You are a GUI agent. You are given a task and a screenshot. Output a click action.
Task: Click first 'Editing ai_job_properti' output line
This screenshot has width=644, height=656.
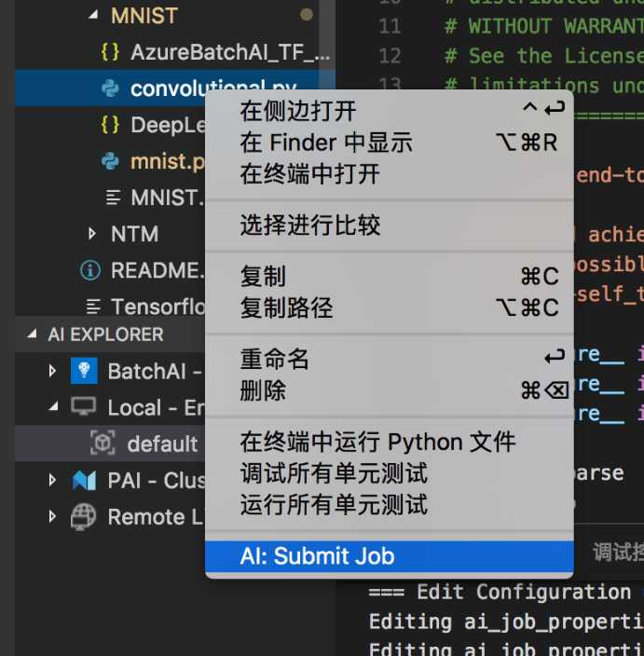pyautogui.click(x=506, y=622)
